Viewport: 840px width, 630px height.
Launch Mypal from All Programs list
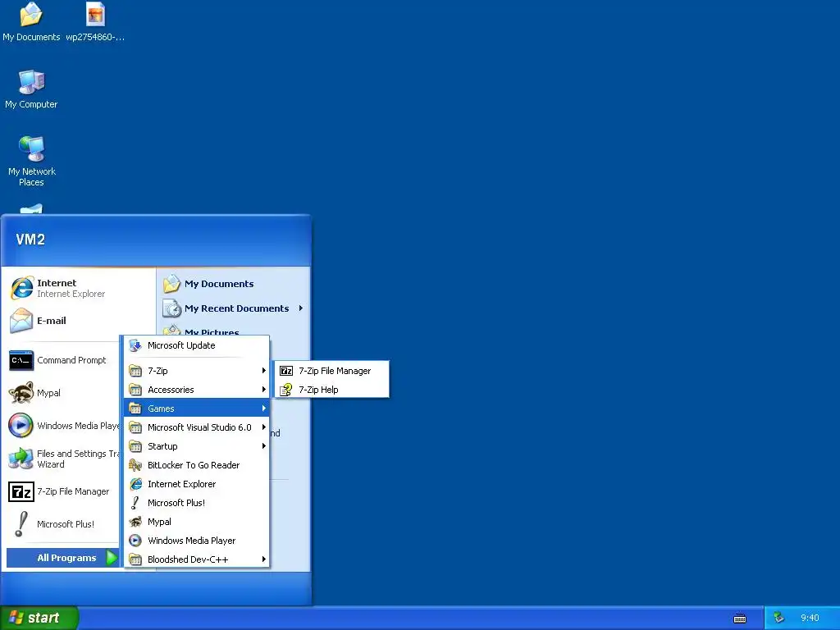pos(196,521)
